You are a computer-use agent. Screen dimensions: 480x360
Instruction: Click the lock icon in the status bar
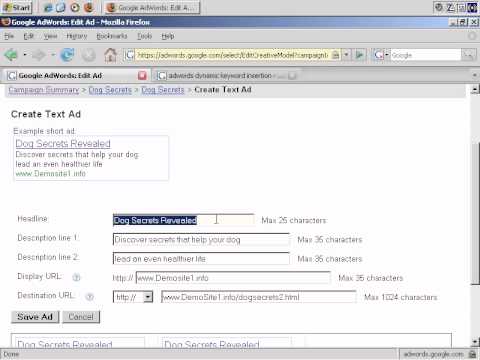pyautogui.click(x=472, y=354)
